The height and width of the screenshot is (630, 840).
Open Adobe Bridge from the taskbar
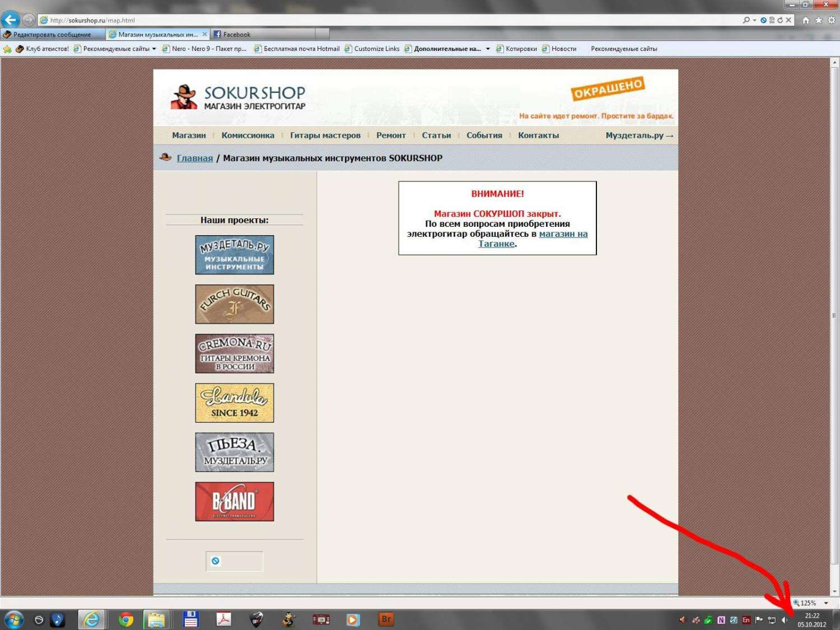click(x=386, y=619)
